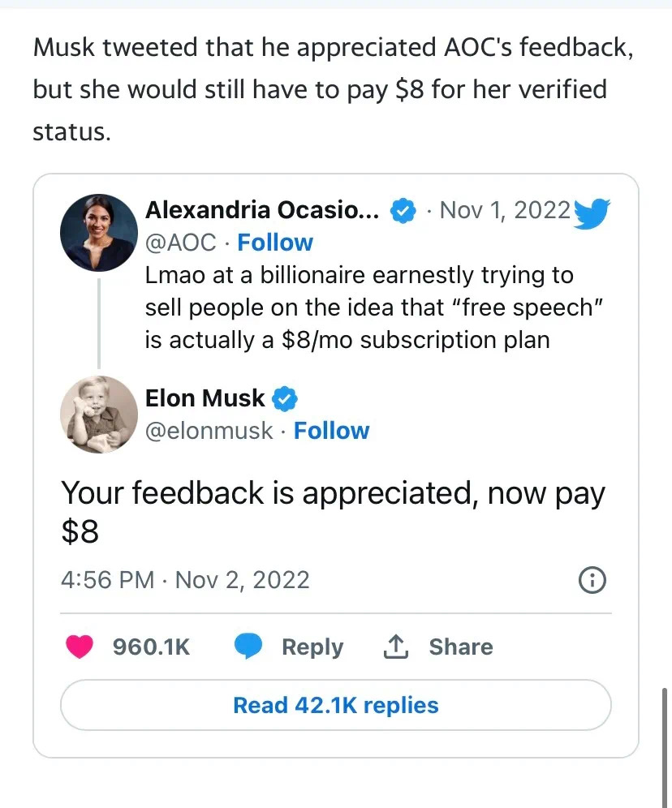Open Elon Musk's profile avatar

pyautogui.click(x=99, y=415)
